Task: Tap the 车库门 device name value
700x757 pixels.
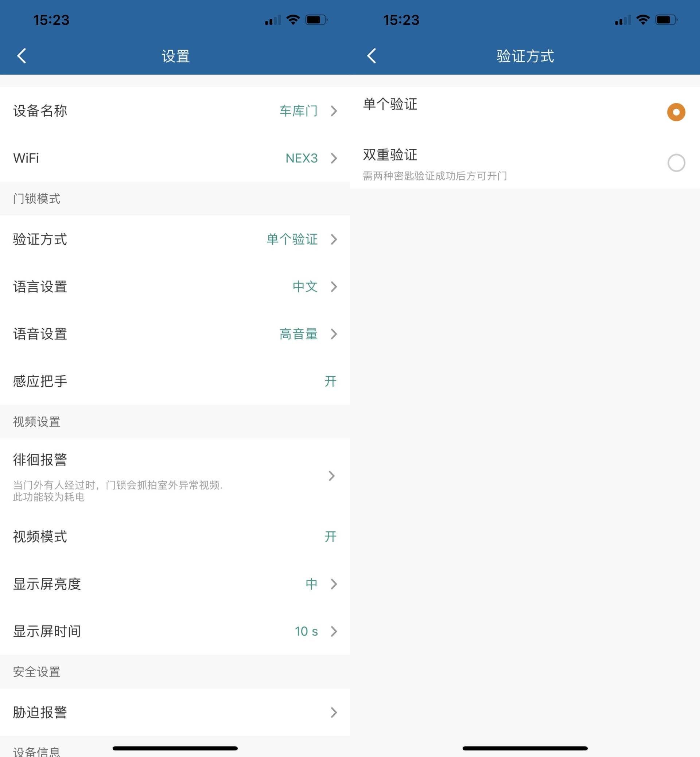Action: pyautogui.click(x=299, y=111)
